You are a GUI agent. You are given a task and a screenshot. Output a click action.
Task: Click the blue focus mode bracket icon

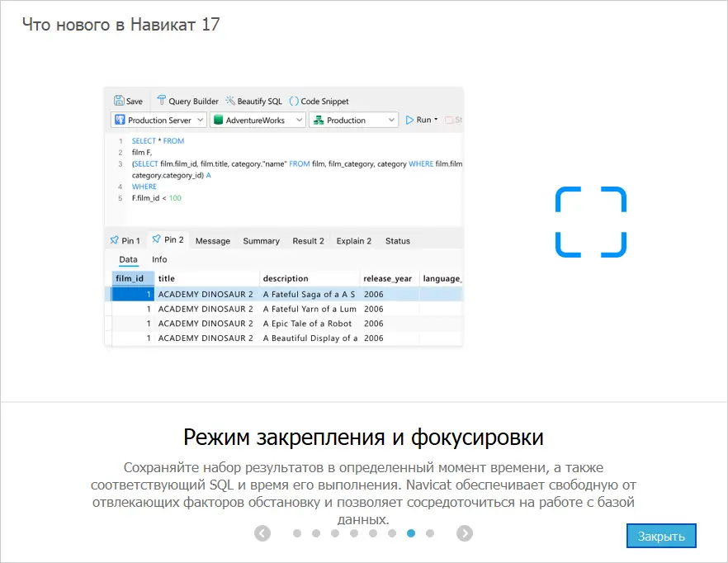click(591, 222)
